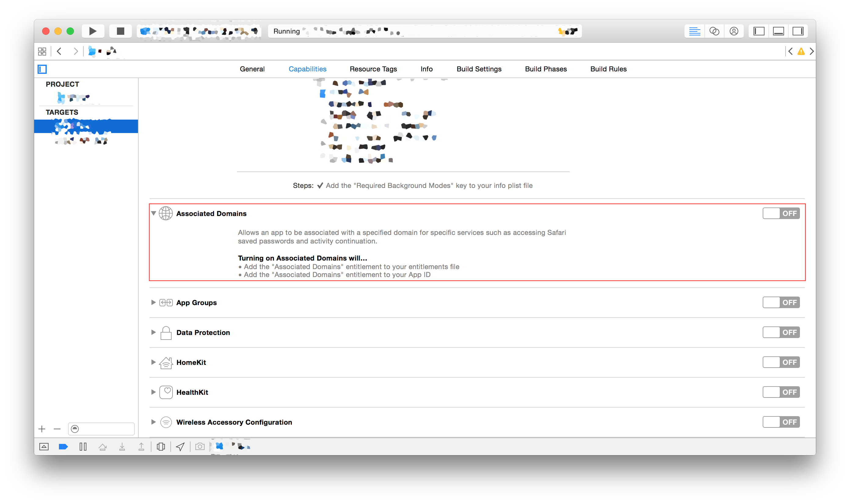850x504 pixels.
Task: Remove the selected target with minus
Action: tap(57, 429)
